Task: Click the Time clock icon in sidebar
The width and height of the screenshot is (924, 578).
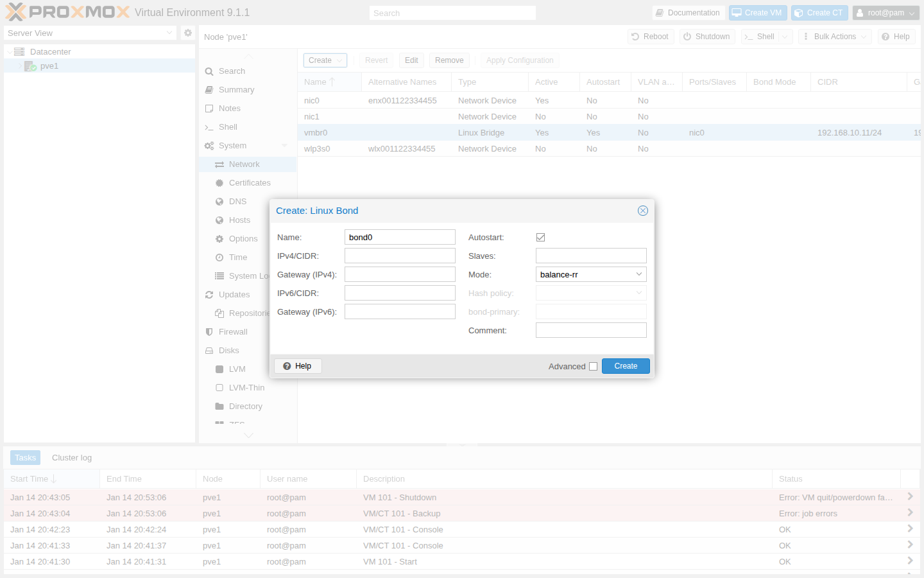Action: pyautogui.click(x=219, y=258)
